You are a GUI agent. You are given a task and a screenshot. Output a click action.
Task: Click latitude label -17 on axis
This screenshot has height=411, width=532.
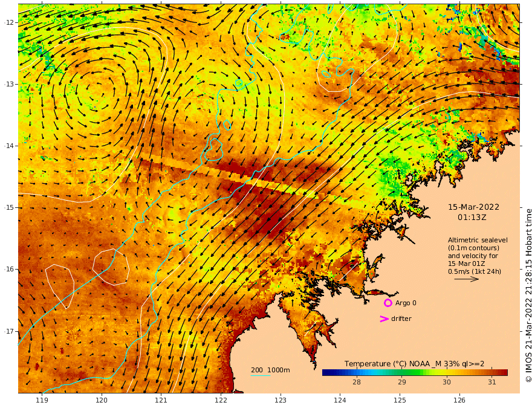(9, 331)
